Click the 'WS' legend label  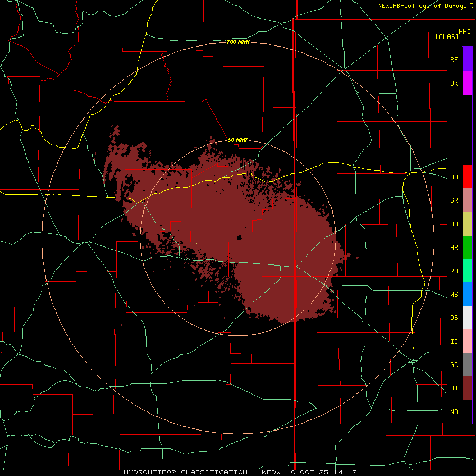point(454,295)
